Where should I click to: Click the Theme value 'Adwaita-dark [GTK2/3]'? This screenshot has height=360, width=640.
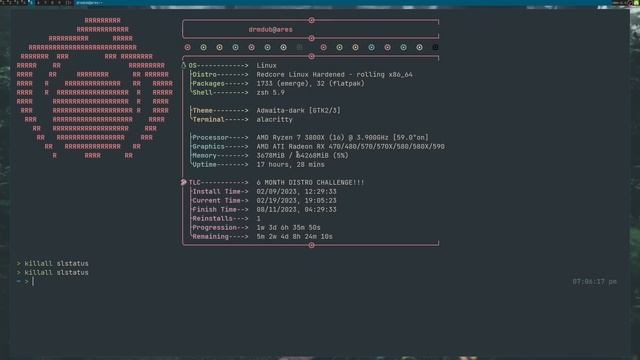coord(298,110)
